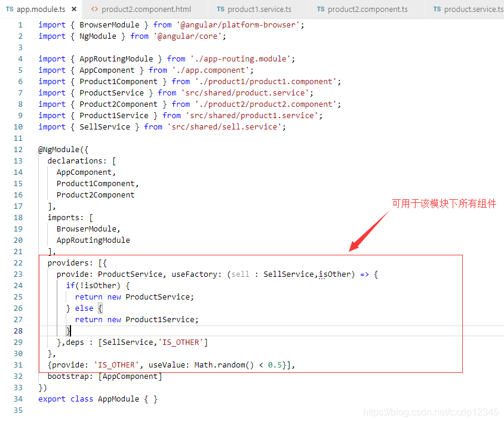
Task: Click the 'IS_OTHER' string on line 31
Action: (116, 365)
